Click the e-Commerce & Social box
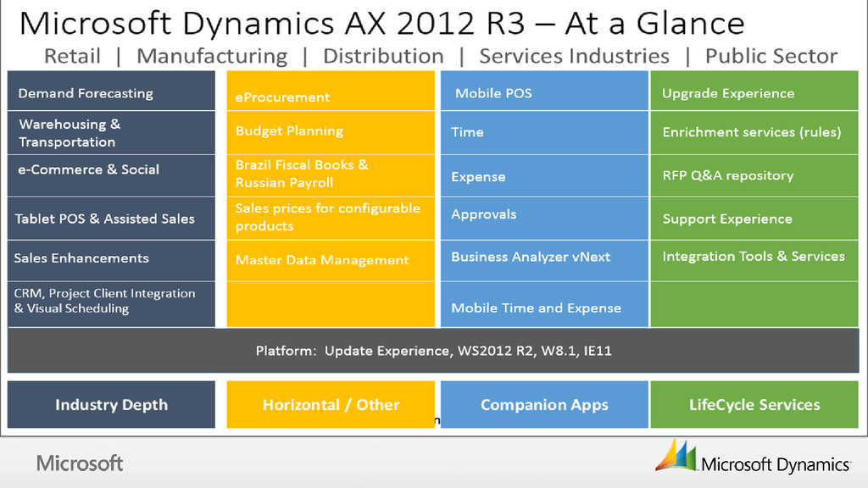 [111, 175]
